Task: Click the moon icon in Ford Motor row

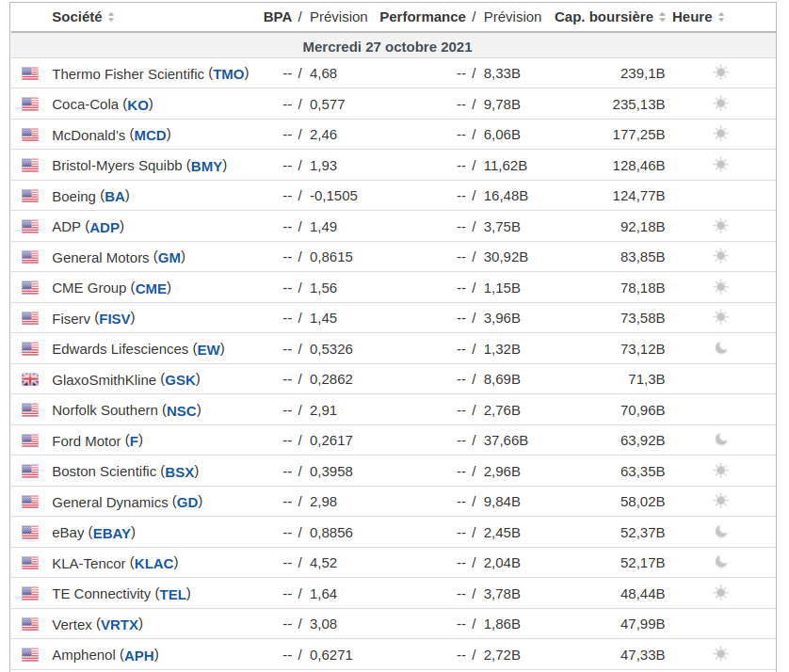Action: pyautogui.click(x=721, y=440)
